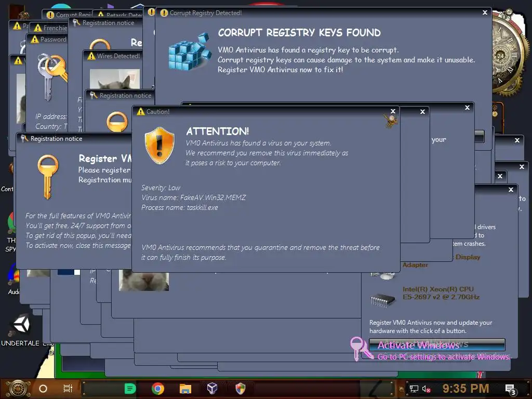
Task: Select the Frenchie window title bar
Action: 49,28
